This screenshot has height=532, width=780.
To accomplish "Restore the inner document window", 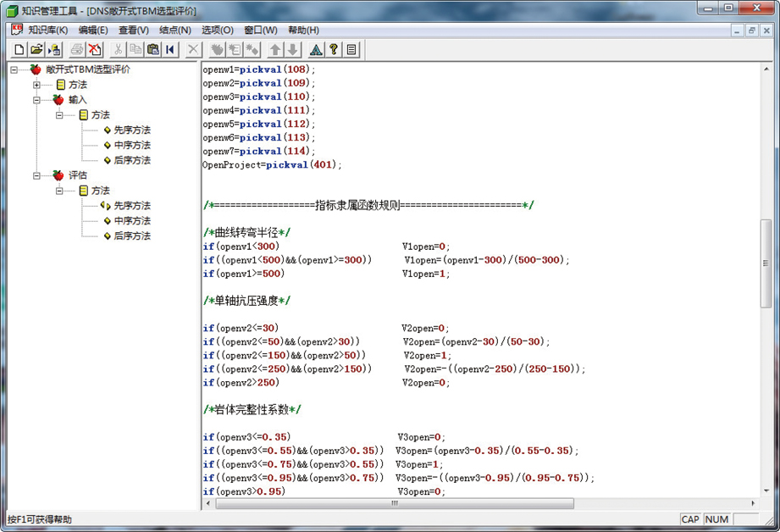I will tap(752, 30).
